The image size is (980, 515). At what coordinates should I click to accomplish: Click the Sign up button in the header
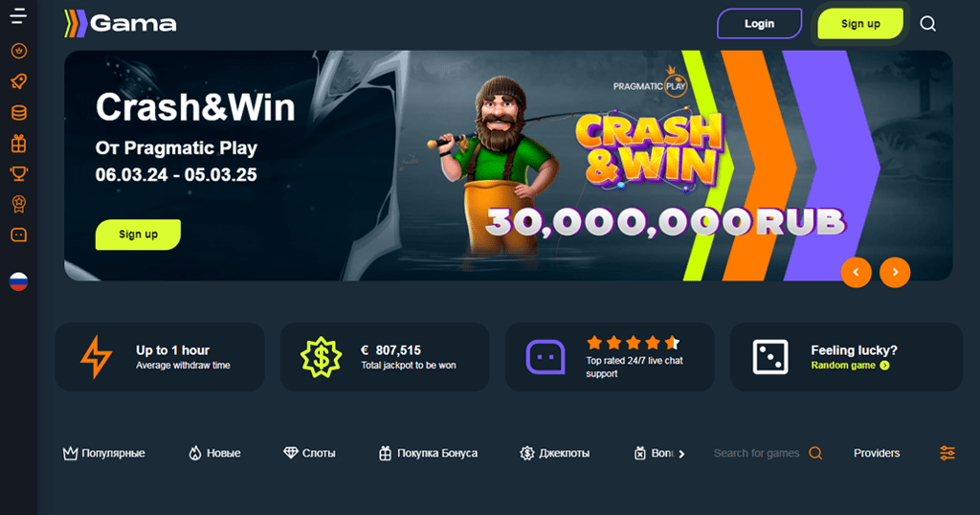pos(860,24)
